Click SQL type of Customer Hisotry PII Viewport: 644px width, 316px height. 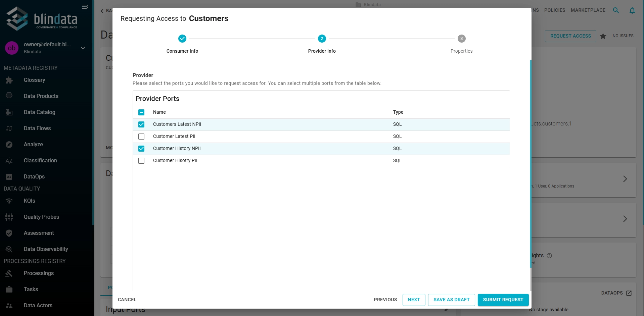[x=397, y=160]
